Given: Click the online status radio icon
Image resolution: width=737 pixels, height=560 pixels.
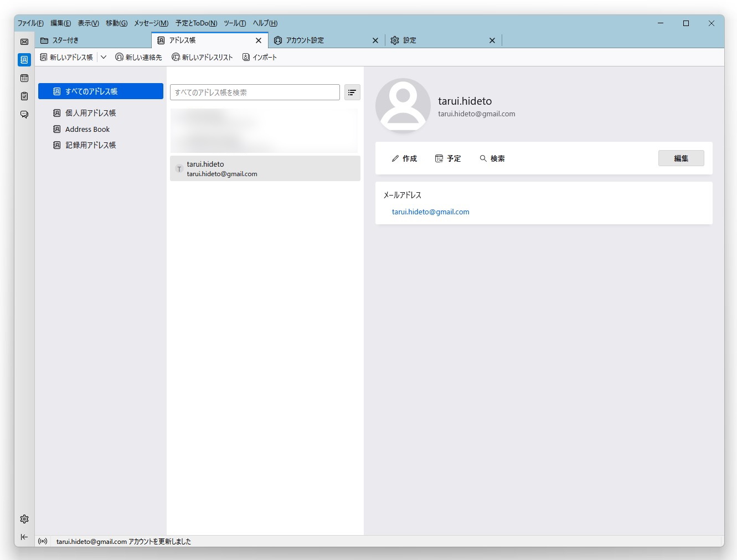Looking at the screenshot, I should (x=43, y=541).
